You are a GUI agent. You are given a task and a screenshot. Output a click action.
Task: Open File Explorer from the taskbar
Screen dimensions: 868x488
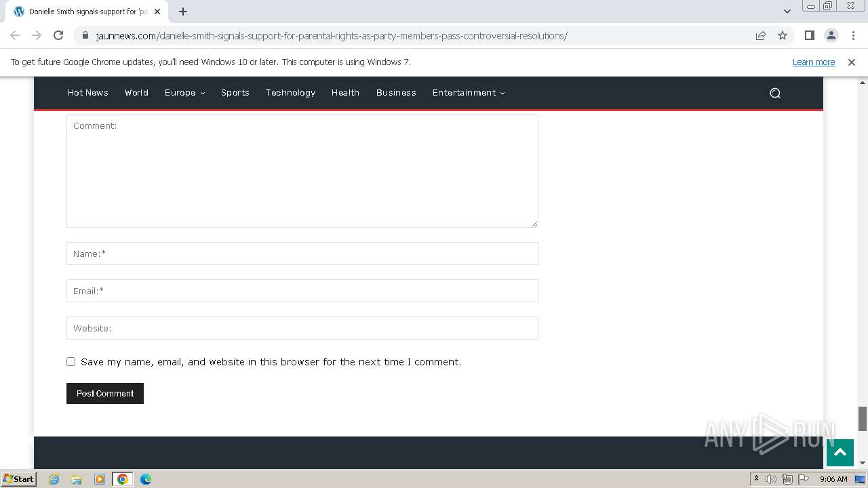[77, 479]
